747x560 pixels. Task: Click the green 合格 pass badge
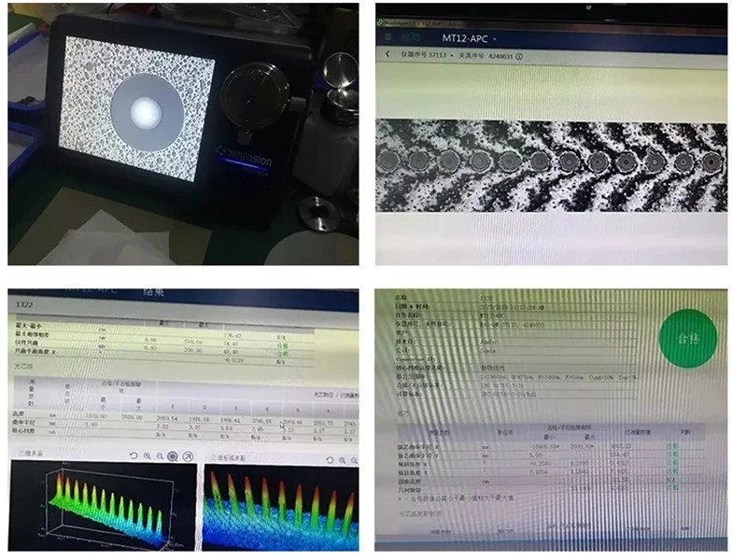[x=688, y=339]
